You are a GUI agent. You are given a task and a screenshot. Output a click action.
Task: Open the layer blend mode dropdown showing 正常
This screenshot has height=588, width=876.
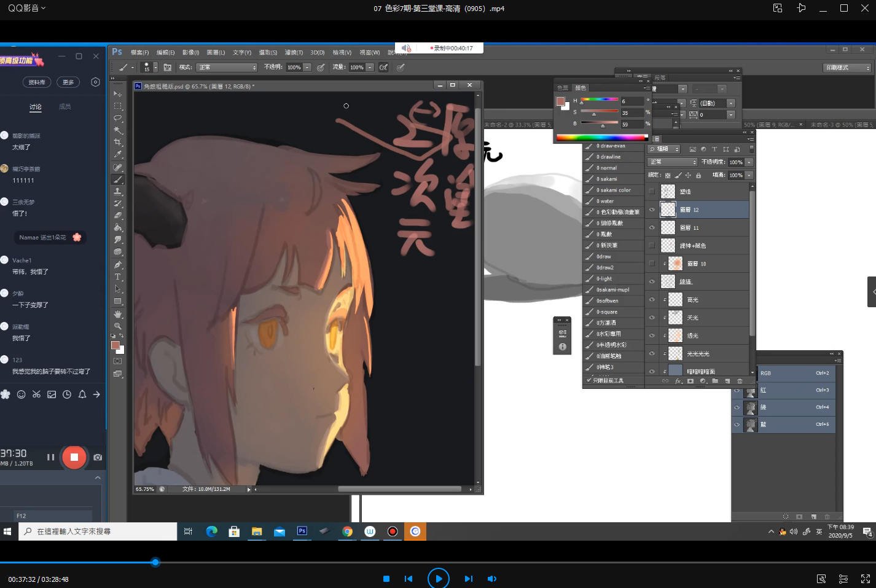pos(671,162)
